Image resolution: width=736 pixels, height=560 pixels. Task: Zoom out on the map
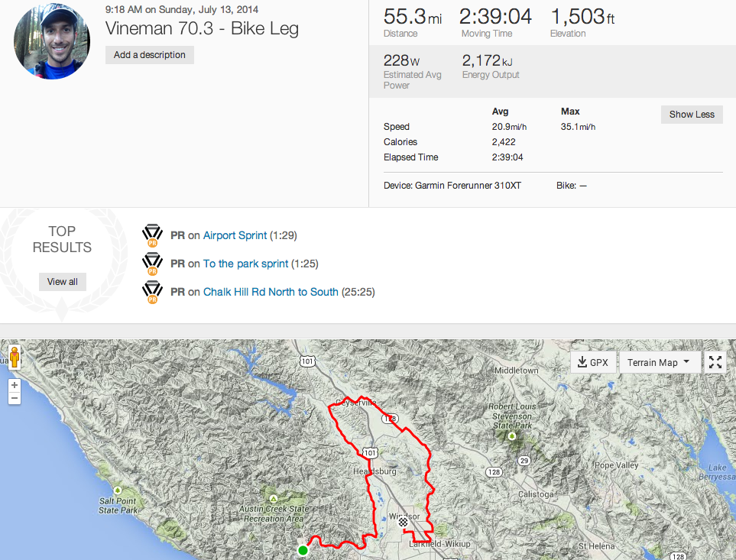point(15,399)
